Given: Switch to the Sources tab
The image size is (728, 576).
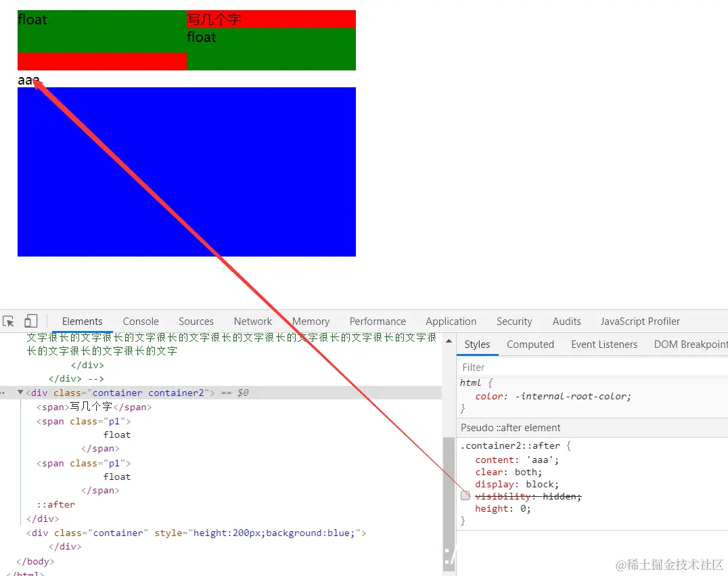Looking at the screenshot, I should click(196, 322).
